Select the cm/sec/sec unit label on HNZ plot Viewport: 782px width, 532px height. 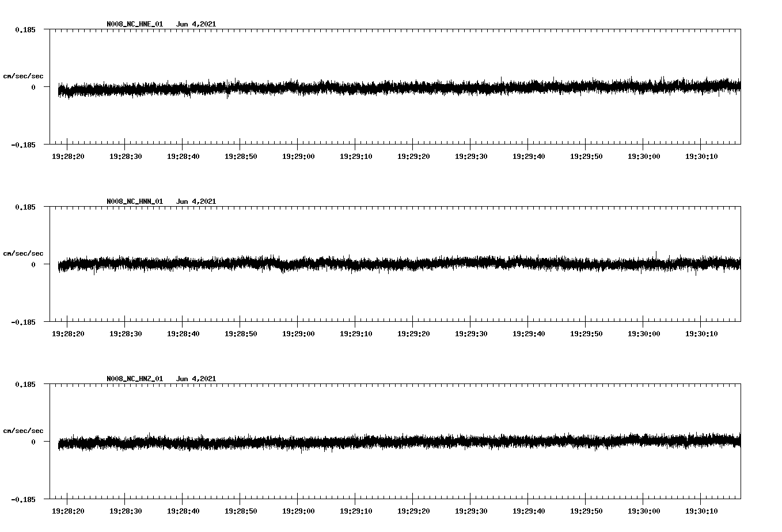(23, 431)
